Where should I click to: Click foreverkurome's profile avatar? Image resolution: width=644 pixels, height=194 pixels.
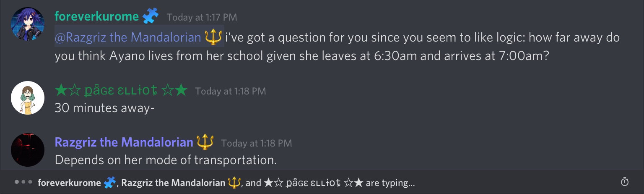(x=27, y=24)
